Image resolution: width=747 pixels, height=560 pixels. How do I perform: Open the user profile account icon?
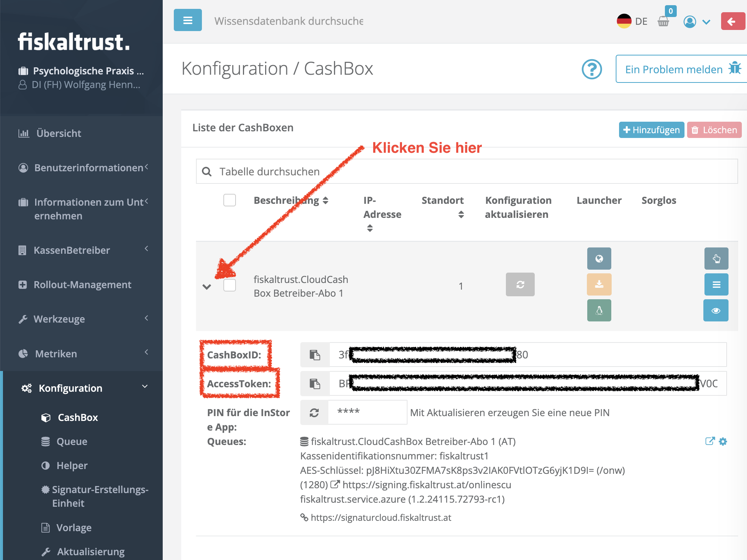[x=690, y=22]
